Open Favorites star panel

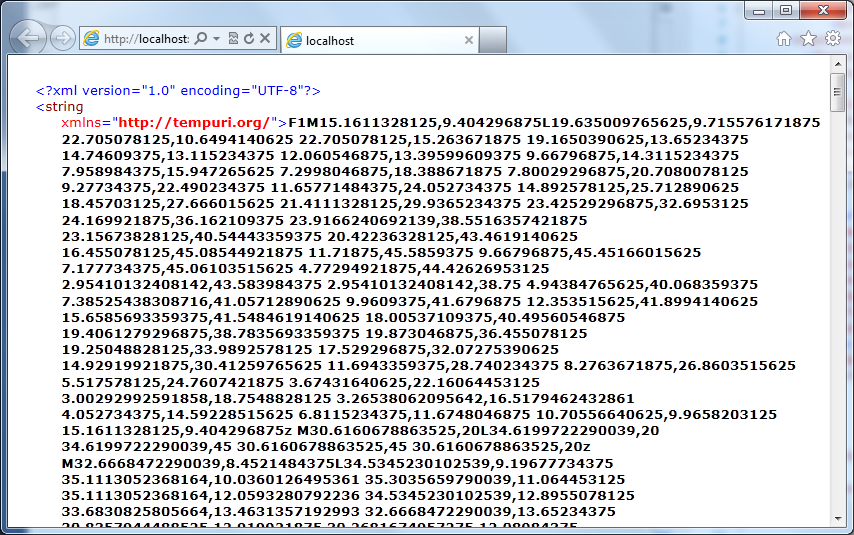point(808,39)
